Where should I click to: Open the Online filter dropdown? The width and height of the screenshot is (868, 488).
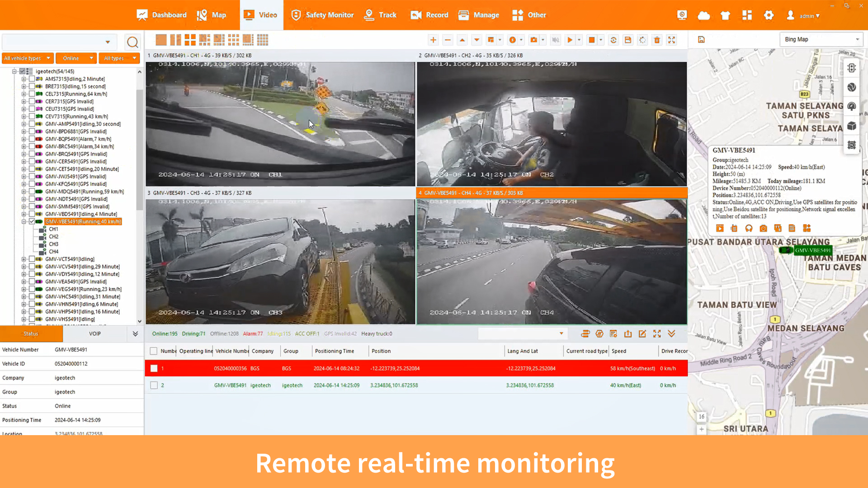point(76,58)
